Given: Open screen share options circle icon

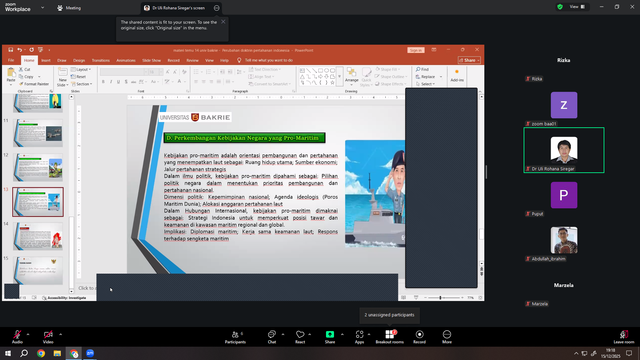Looking at the screenshot, I should point(217,8).
